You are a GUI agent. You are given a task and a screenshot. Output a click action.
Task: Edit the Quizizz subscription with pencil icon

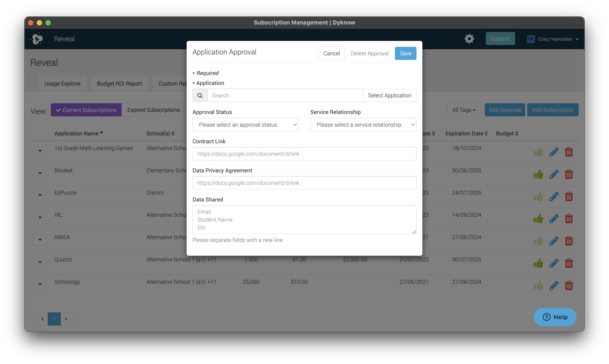pyautogui.click(x=554, y=263)
